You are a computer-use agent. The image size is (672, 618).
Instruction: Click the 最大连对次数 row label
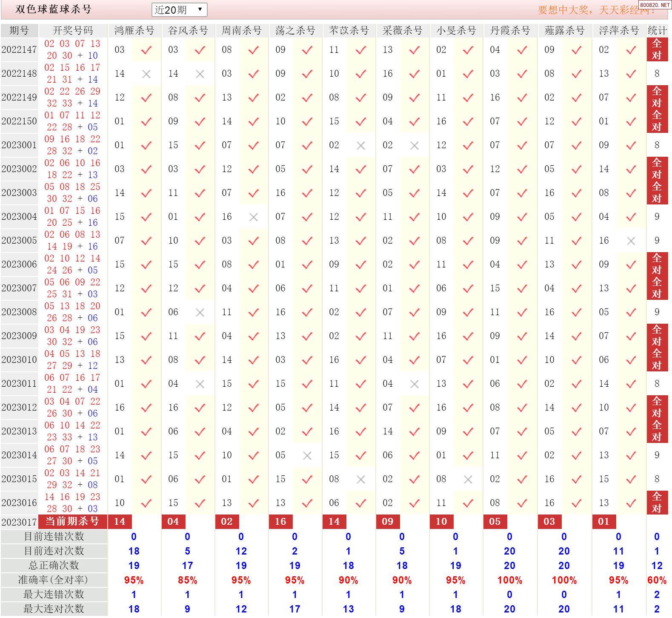coord(54,609)
